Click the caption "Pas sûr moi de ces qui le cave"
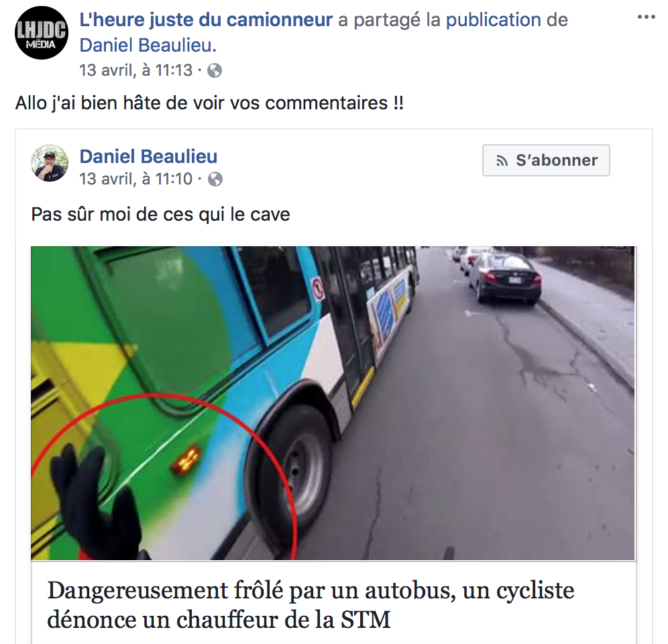The height and width of the screenshot is (644, 668). 160,214
